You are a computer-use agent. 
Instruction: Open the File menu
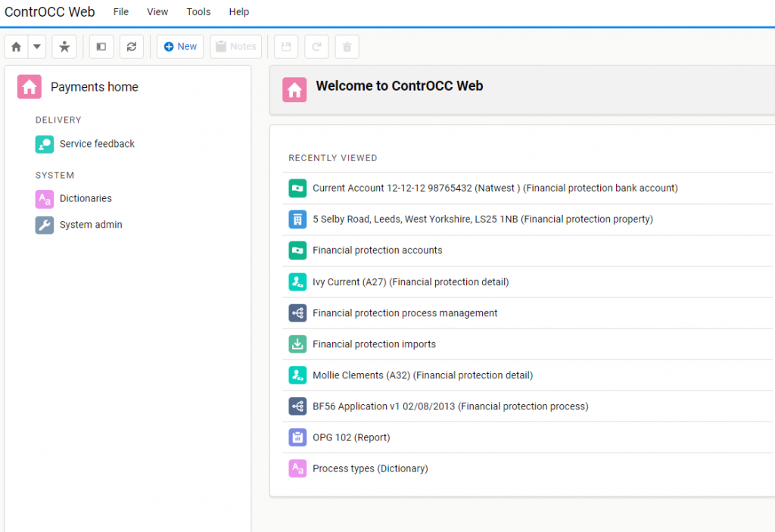point(120,12)
